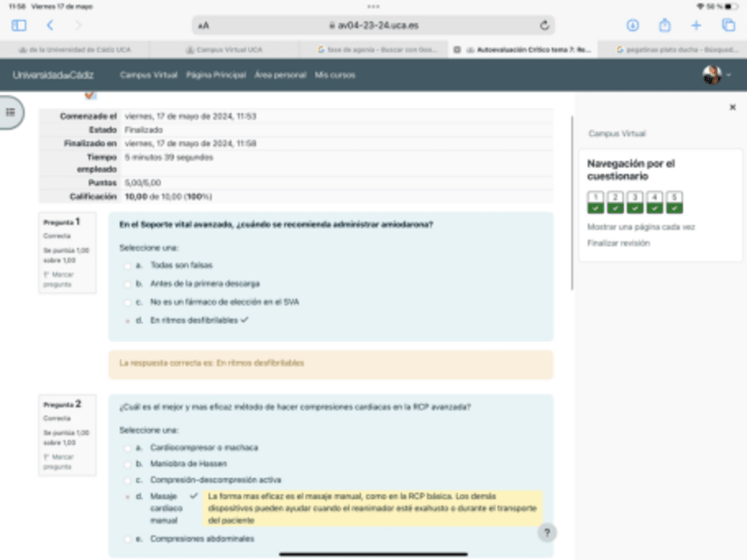The height and width of the screenshot is (560, 747).
Task: Select radio option a. Todas son falsas
Action: pyautogui.click(x=127, y=266)
